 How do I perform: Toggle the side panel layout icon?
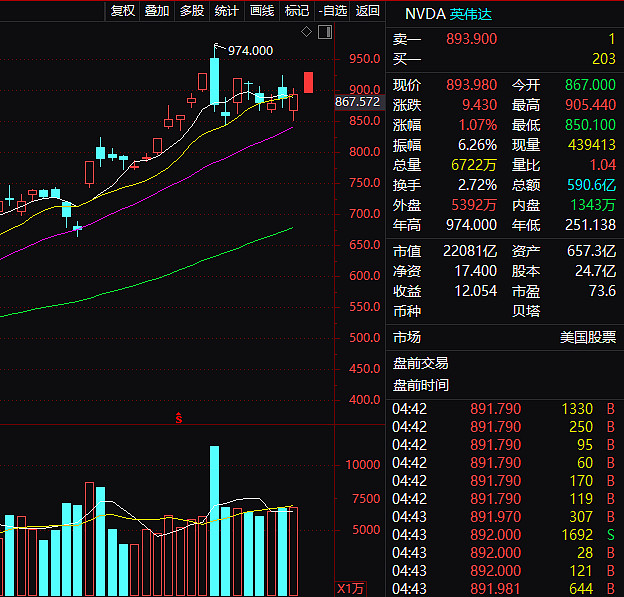click(325, 32)
